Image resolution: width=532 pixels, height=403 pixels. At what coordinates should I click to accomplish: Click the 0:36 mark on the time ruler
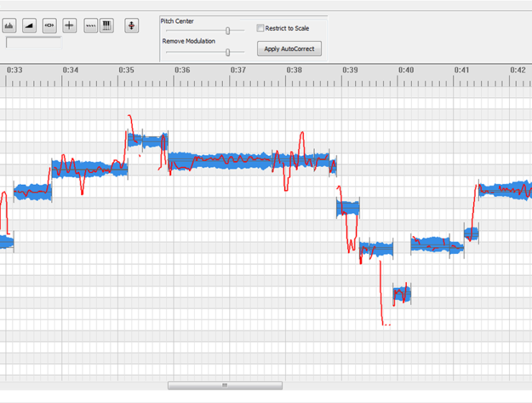[182, 71]
